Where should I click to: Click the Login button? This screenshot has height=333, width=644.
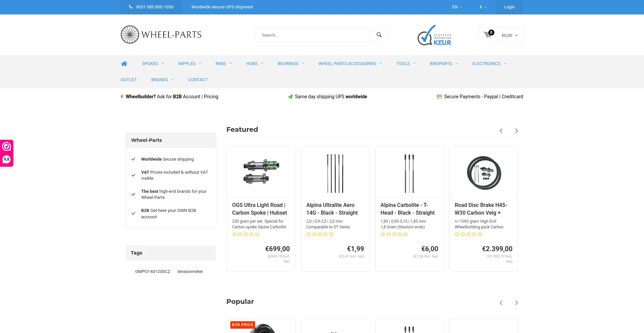(x=509, y=7)
